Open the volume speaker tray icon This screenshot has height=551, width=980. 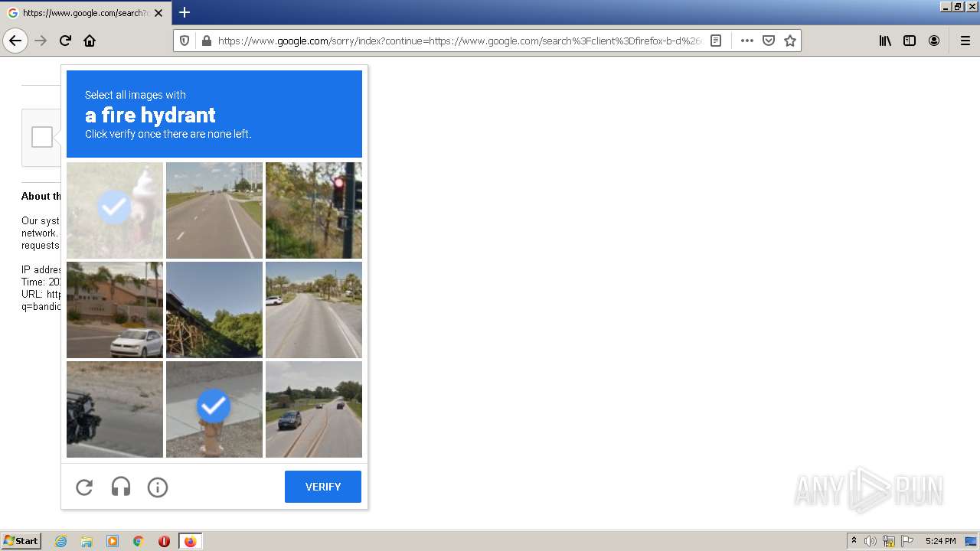871,541
